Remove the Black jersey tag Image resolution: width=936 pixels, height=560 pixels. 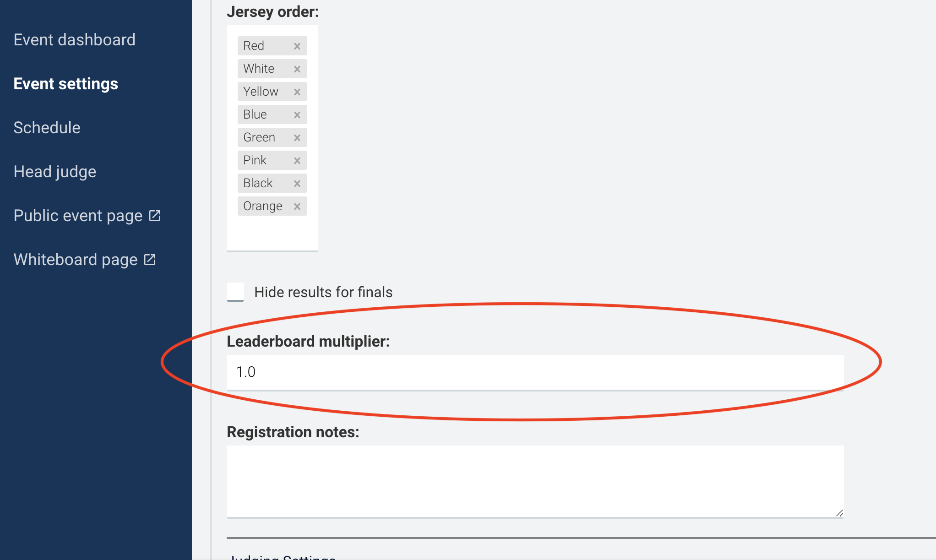tap(297, 184)
